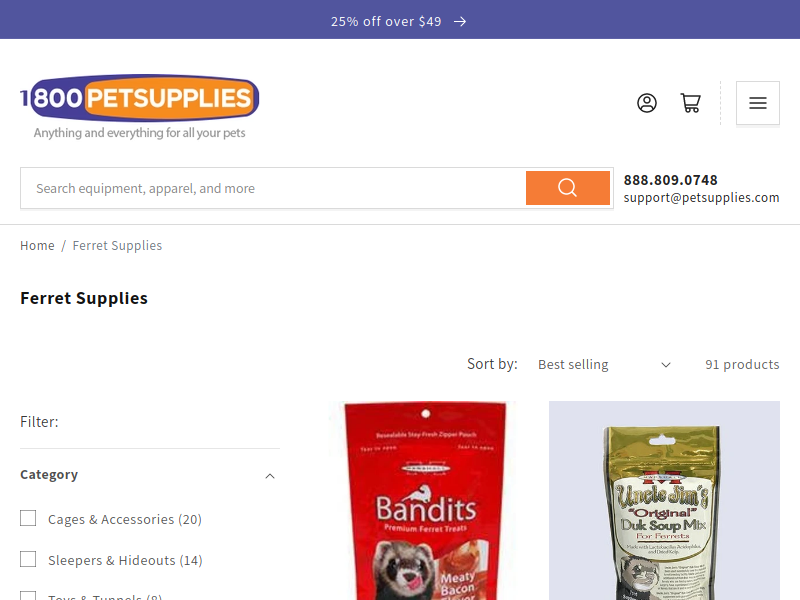Check the Sleepers & Hideouts filter
The width and height of the screenshot is (800, 600).
[28, 559]
